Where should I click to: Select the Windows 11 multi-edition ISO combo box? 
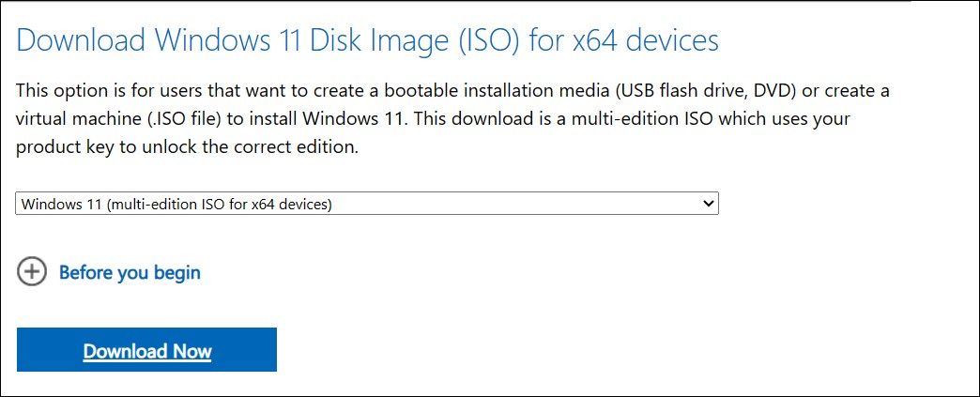(x=366, y=203)
